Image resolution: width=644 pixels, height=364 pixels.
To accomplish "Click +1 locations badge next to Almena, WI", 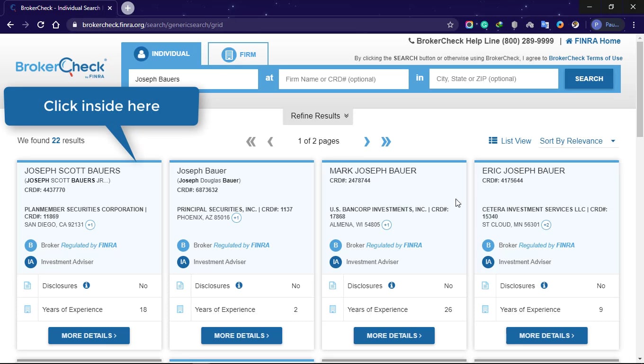I will click(386, 225).
